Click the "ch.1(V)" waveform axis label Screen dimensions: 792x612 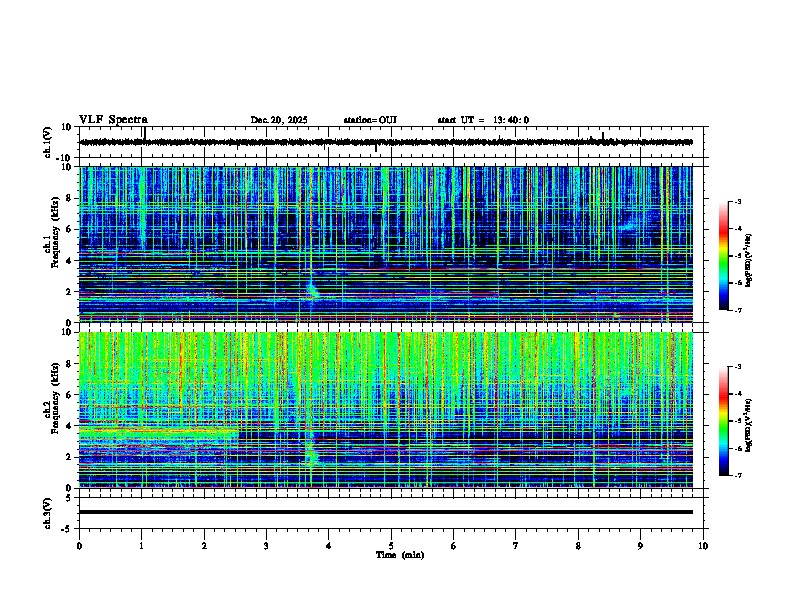[47, 142]
